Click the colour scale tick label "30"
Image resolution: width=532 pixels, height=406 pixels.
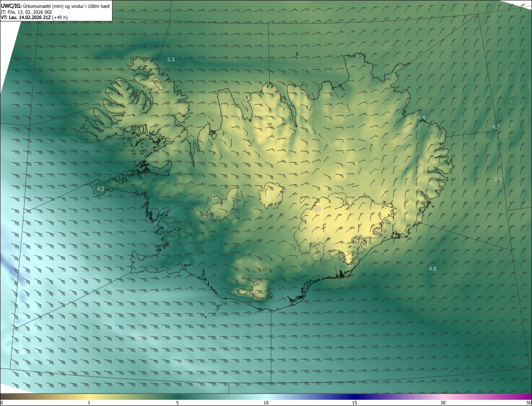click(x=443, y=403)
